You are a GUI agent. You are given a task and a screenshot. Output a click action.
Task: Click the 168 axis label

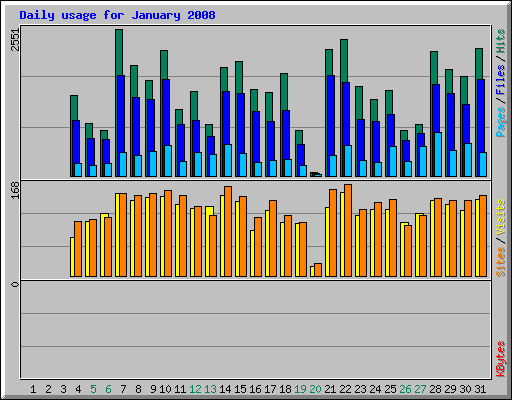[x=15, y=191]
